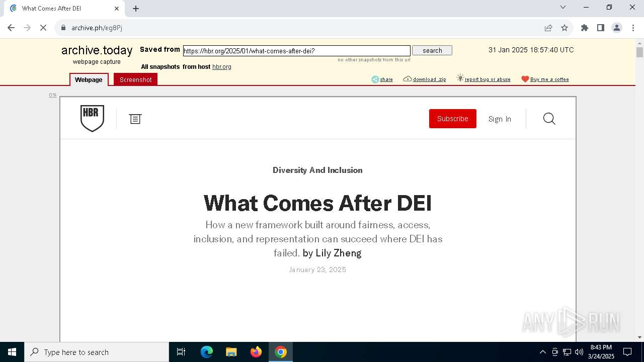Click the report bug lightbulb icon

point(460,78)
